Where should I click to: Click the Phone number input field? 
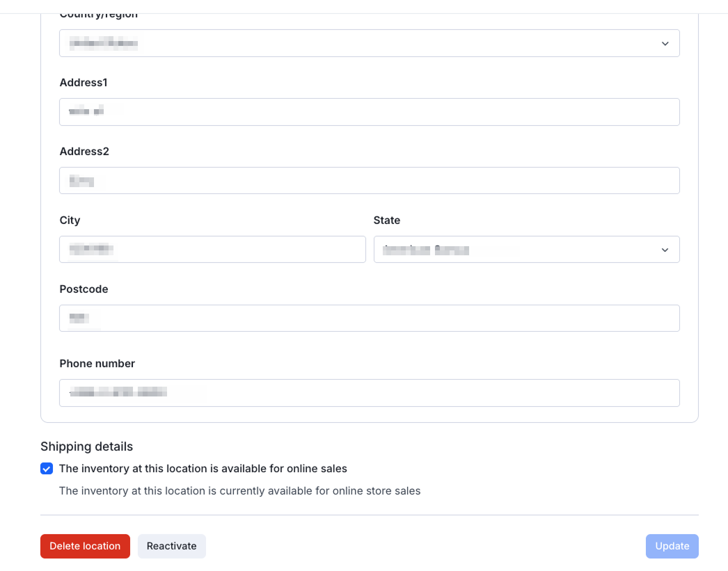tap(369, 393)
